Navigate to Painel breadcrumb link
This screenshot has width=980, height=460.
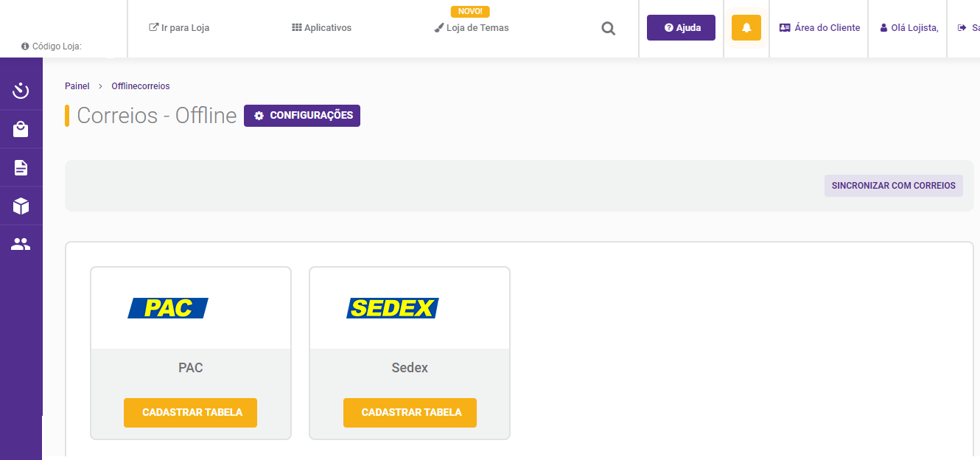(77, 86)
